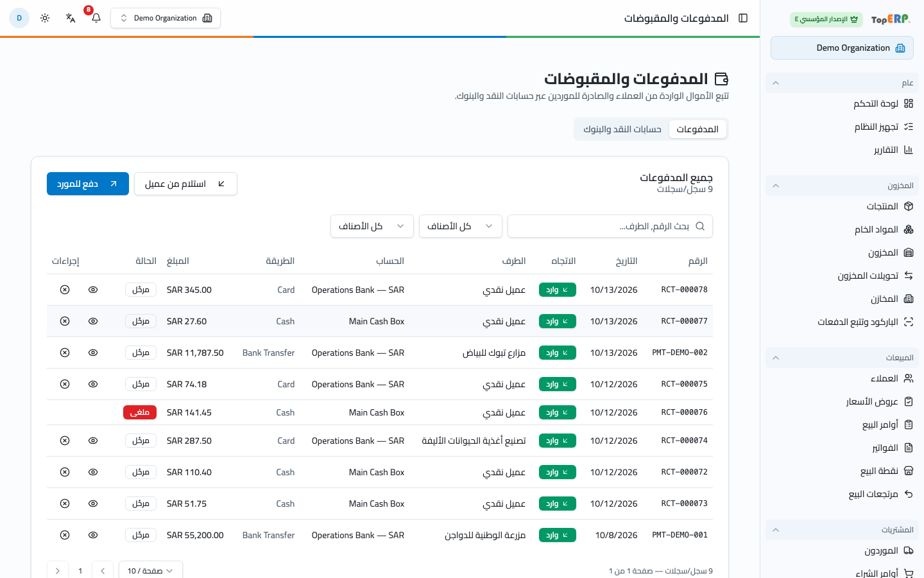Switch to the المدفوعات tab
Viewport: 924px width, 578px height.
coord(697,129)
